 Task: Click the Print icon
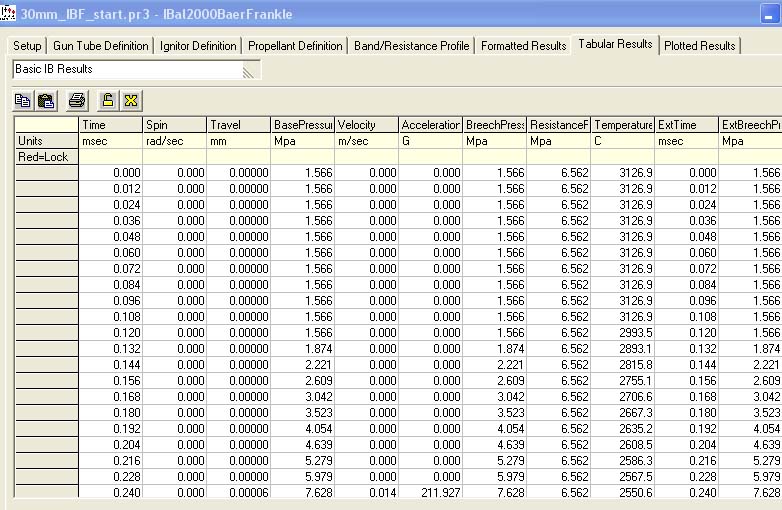pos(77,100)
